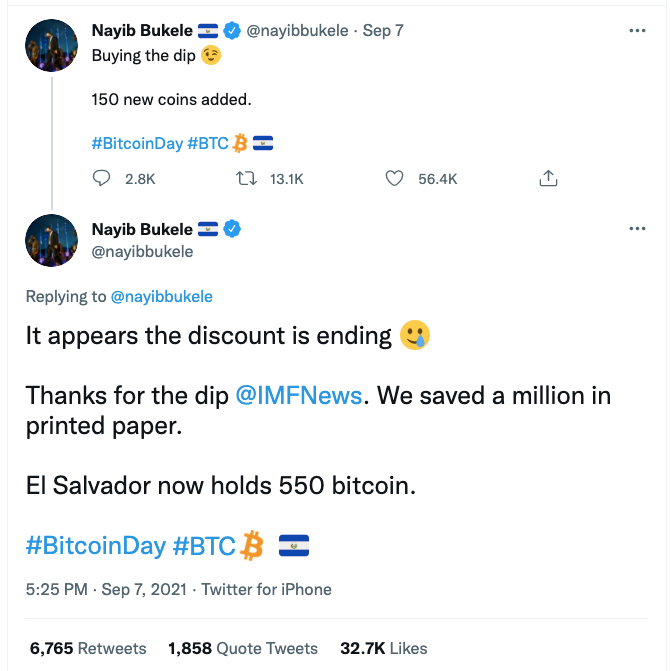Viewport: 670px width, 671px height.
Task: Click the retweet icon showing 13.1K
Action: [246, 178]
